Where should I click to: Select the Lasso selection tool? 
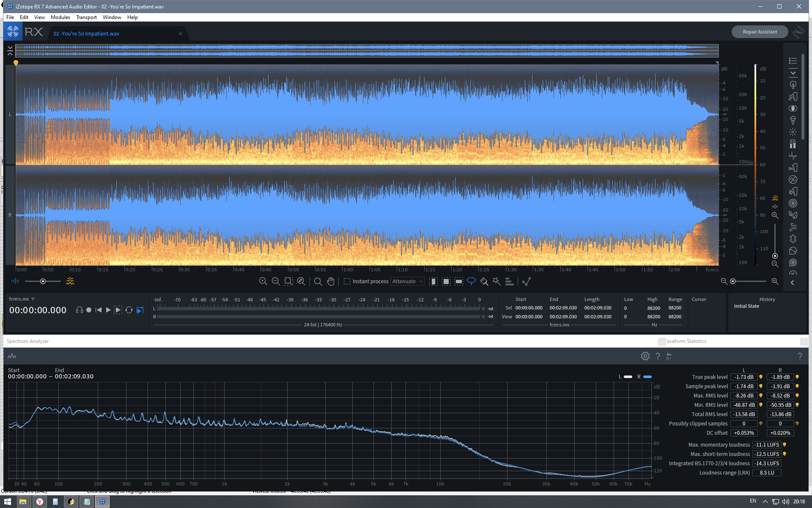471,281
